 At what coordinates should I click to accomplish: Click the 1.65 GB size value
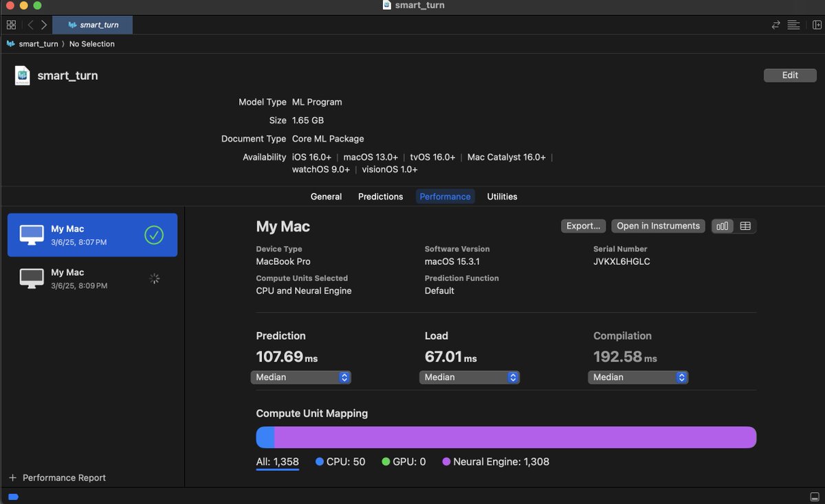308,120
